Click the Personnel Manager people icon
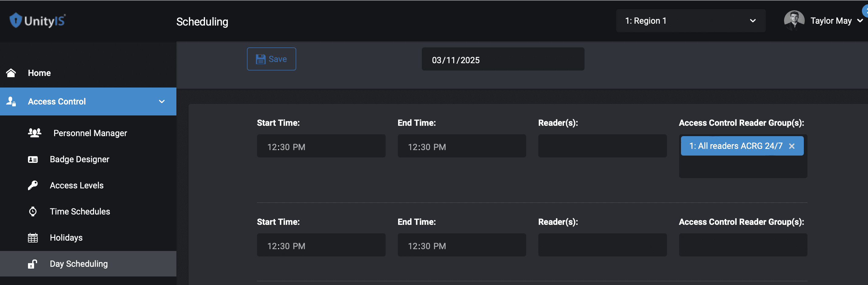 [34, 133]
